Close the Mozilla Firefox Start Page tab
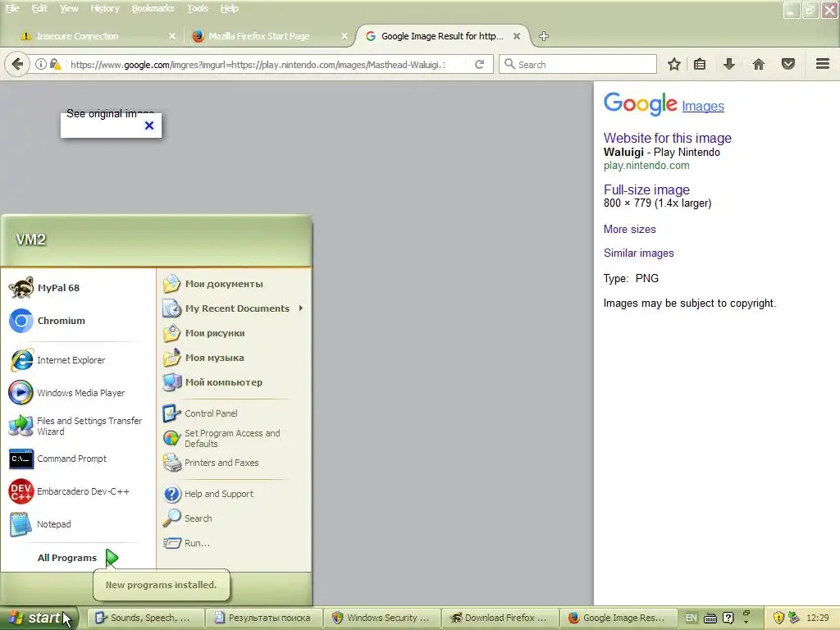This screenshot has width=840, height=630. 345,36
